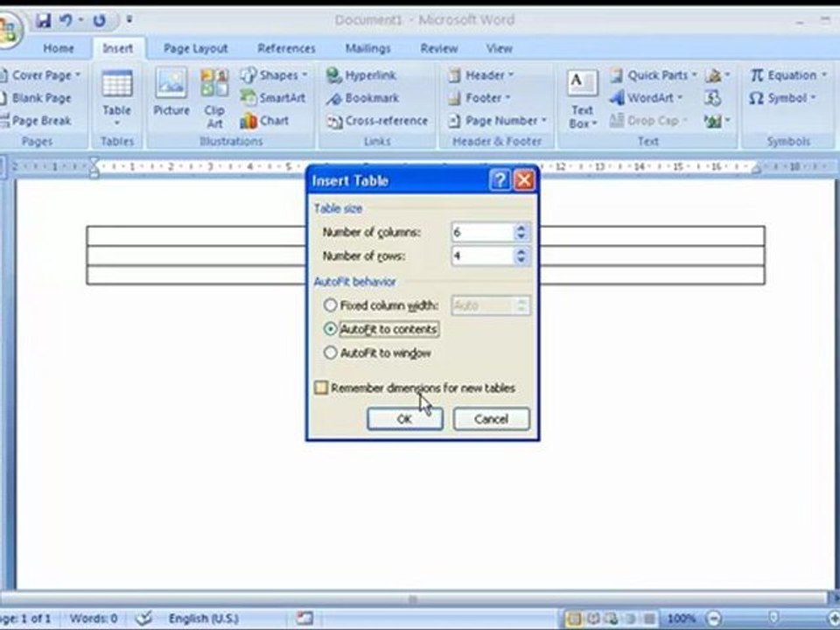
Task: Insert a SmartArt graphic
Action: coord(273,97)
